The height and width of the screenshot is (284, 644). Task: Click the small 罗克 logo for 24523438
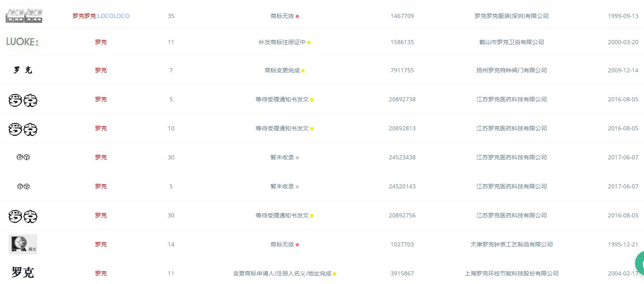[x=23, y=157]
